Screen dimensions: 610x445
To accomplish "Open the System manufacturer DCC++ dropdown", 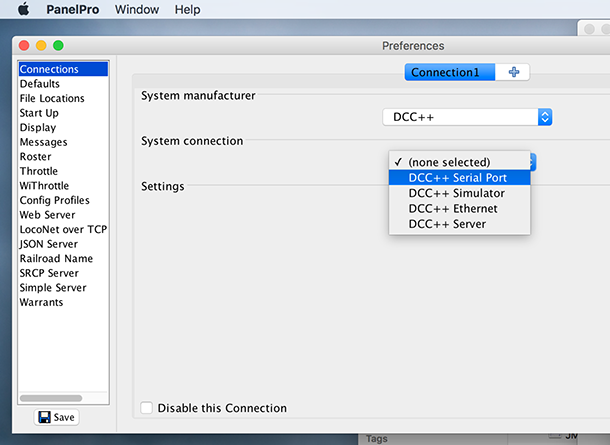I will tap(467, 117).
